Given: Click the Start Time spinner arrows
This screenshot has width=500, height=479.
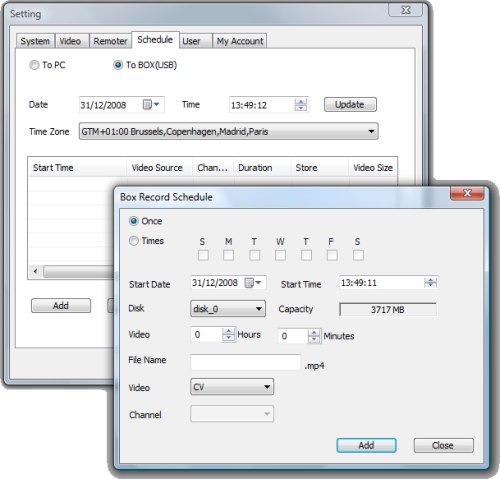Looking at the screenshot, I should click(430, 283).
